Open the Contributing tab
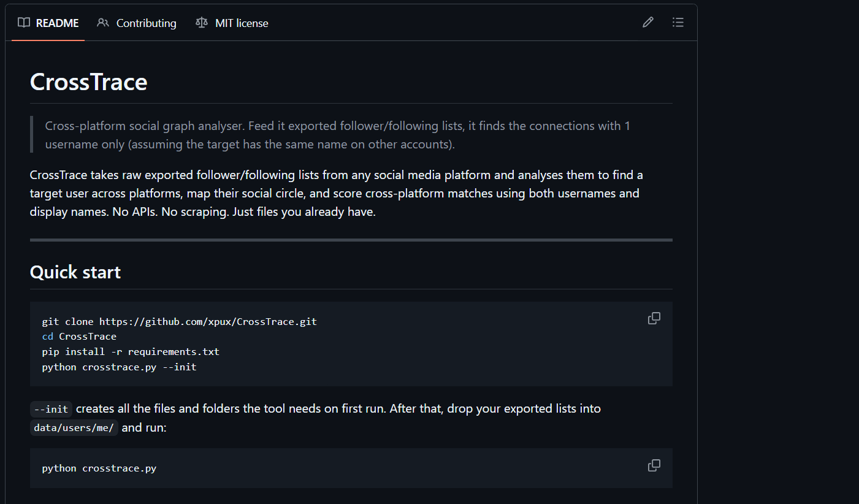Image resolution: width=859 pixels, height=504 pixels. point(137,23)
